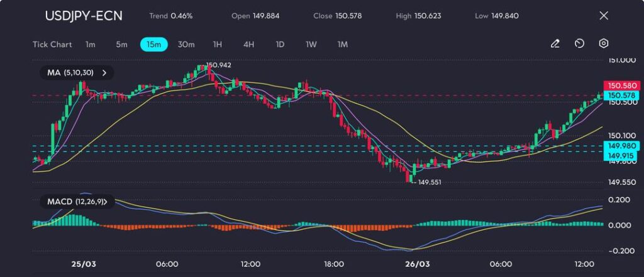
Task: Open chart settings hexagon icon
Action: tap(604, 44)
